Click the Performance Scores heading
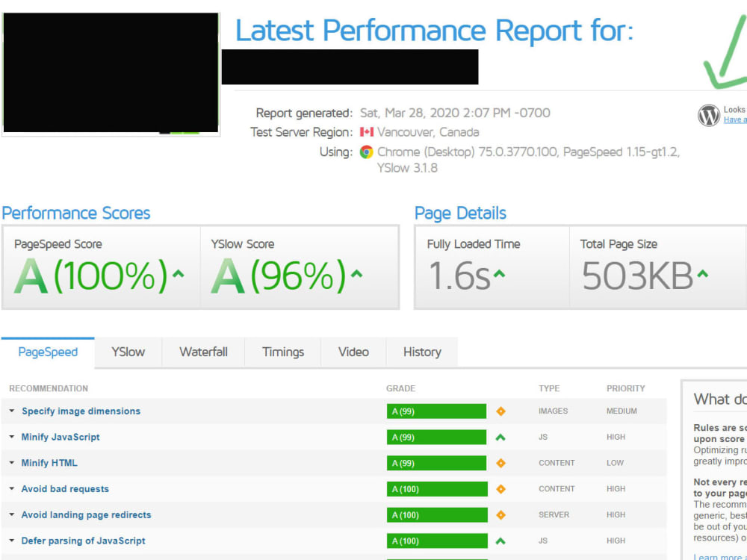 [x=75, y=213]
